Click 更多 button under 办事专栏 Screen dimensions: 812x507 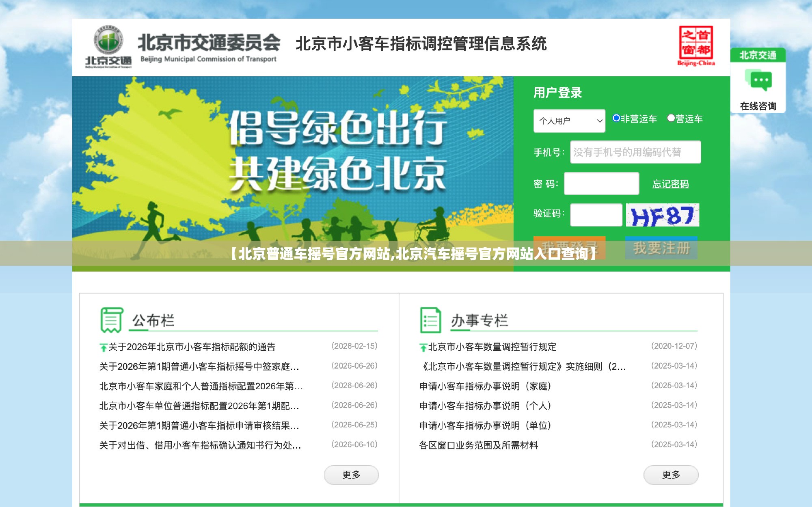tap(671, 475)
